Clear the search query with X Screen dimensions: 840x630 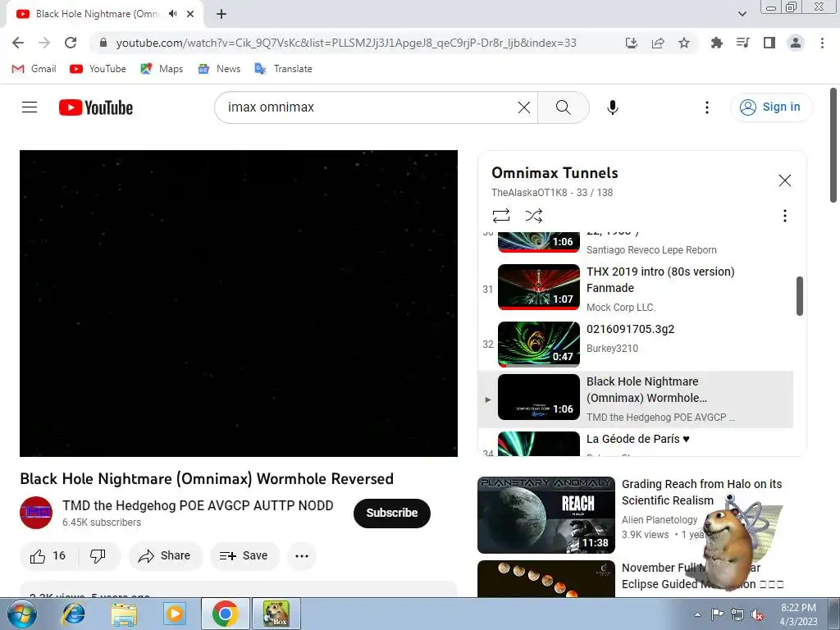[524, 107]
